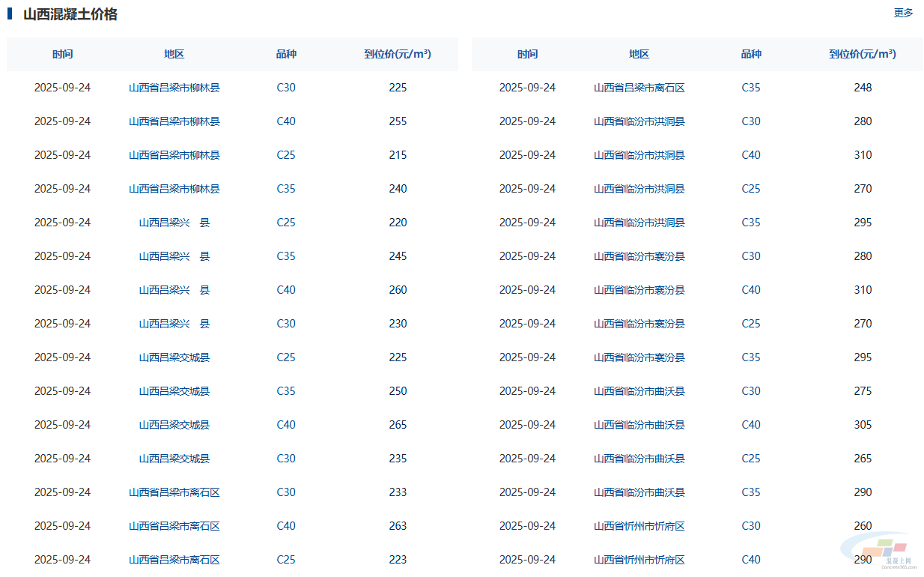924x577 pixels.
Task: Open 临汾市洪洞县 link in row priced 310
Action: pyautogui.click(x=639, y=155)
